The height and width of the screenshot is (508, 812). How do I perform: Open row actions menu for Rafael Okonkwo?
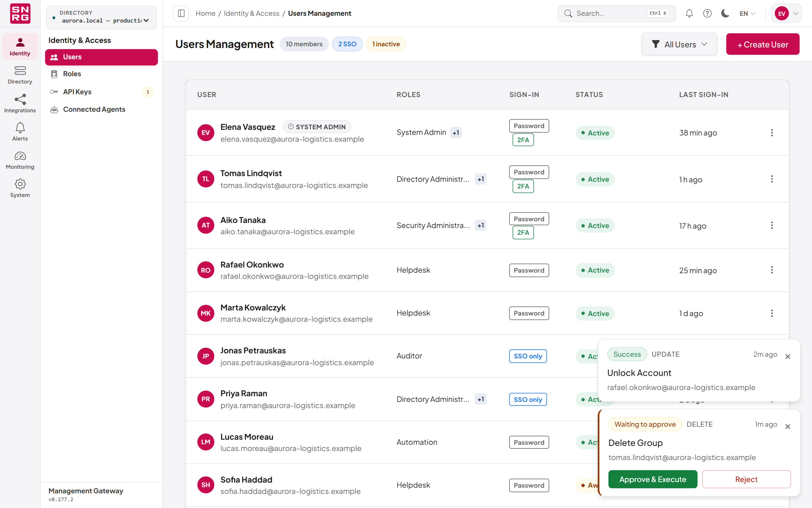click(772, 270)
